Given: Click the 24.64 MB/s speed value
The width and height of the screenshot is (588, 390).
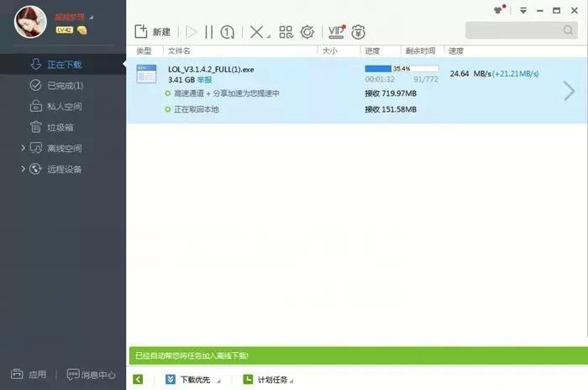Looking at the screenshot, I should [470, 74].
